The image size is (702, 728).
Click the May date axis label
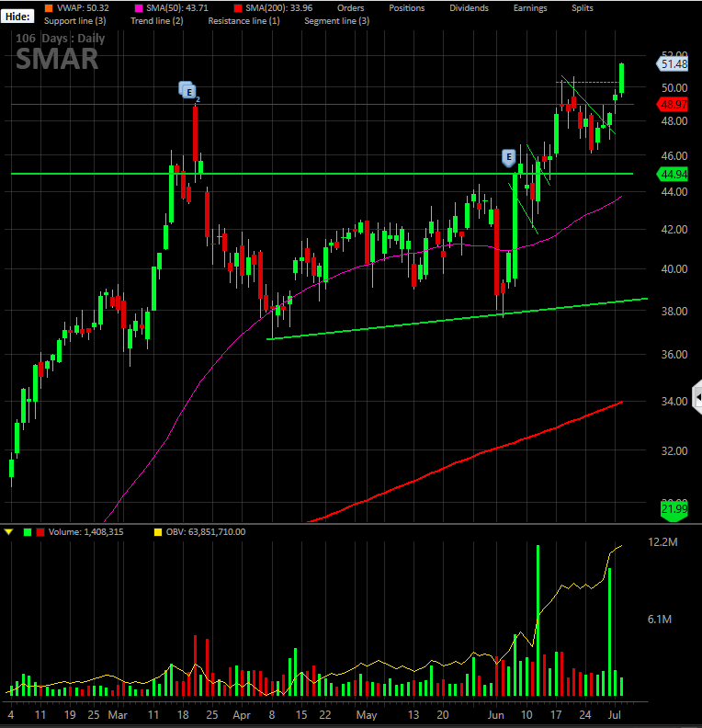367,715
